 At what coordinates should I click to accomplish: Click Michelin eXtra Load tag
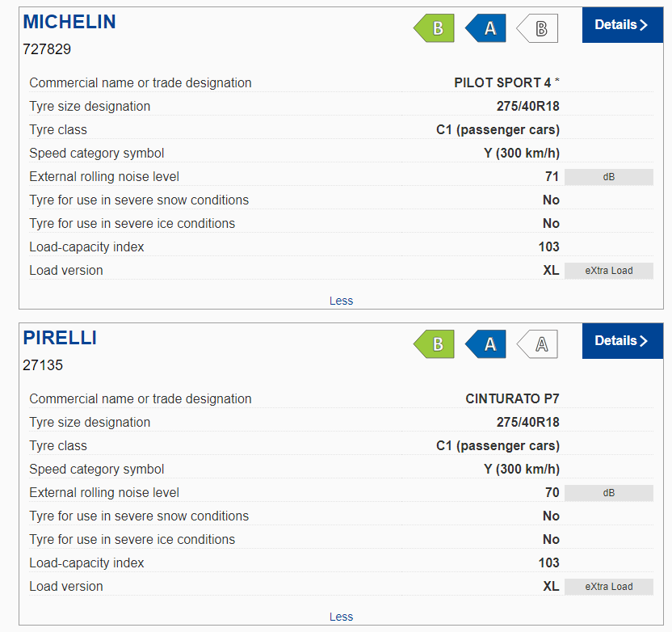pyautogui.click(x=608, y=271)
